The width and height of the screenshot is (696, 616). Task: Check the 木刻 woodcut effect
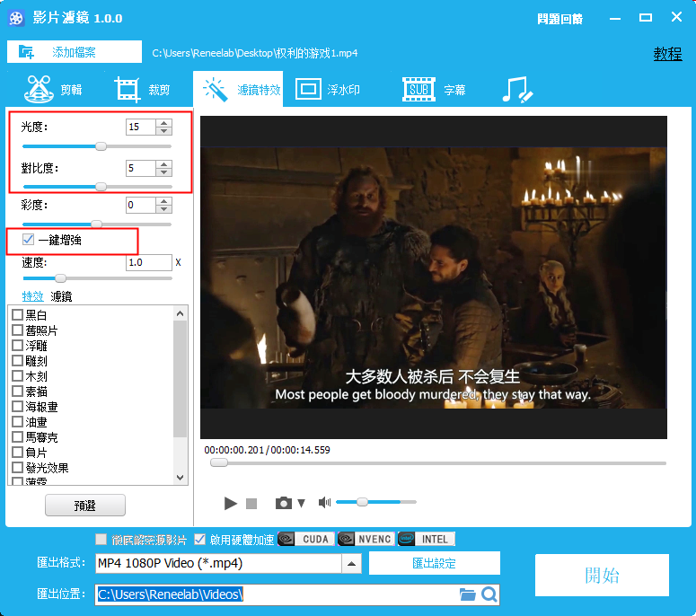18,376
